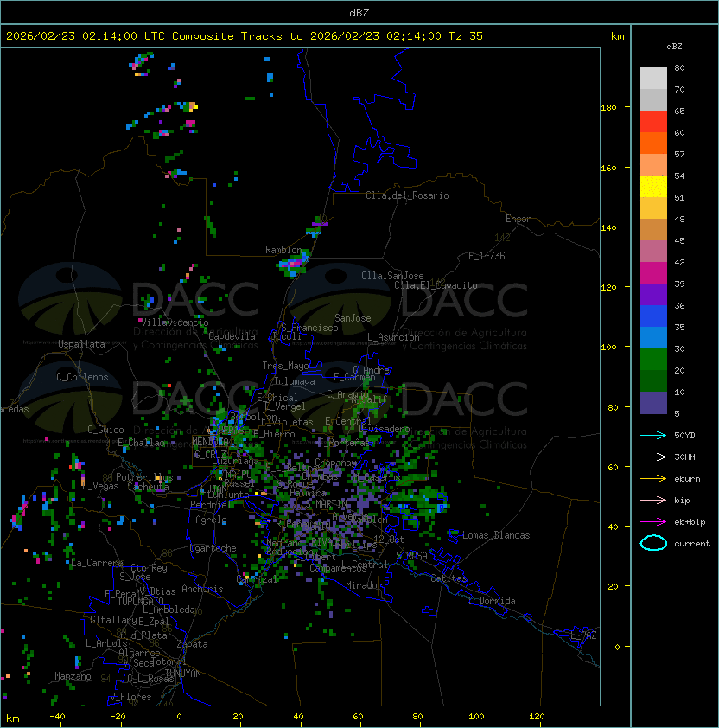This screenshot has width=719, height=728.
Task: Click the 65 dBZ red color swatch
Action: tap(653, 121)
